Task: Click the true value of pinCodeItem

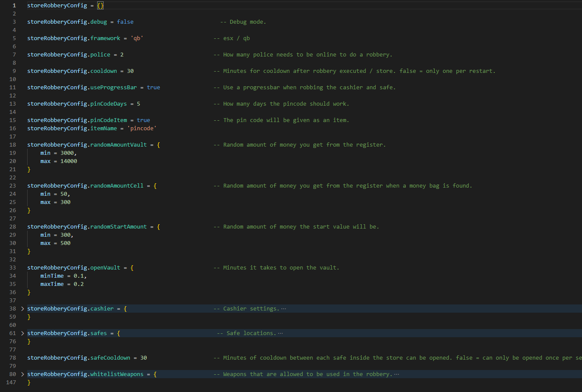Action: pyautogui.click(x=143, y=120)
